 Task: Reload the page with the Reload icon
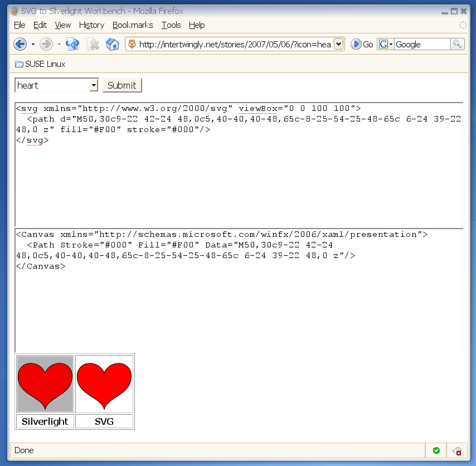click(72, 45)
